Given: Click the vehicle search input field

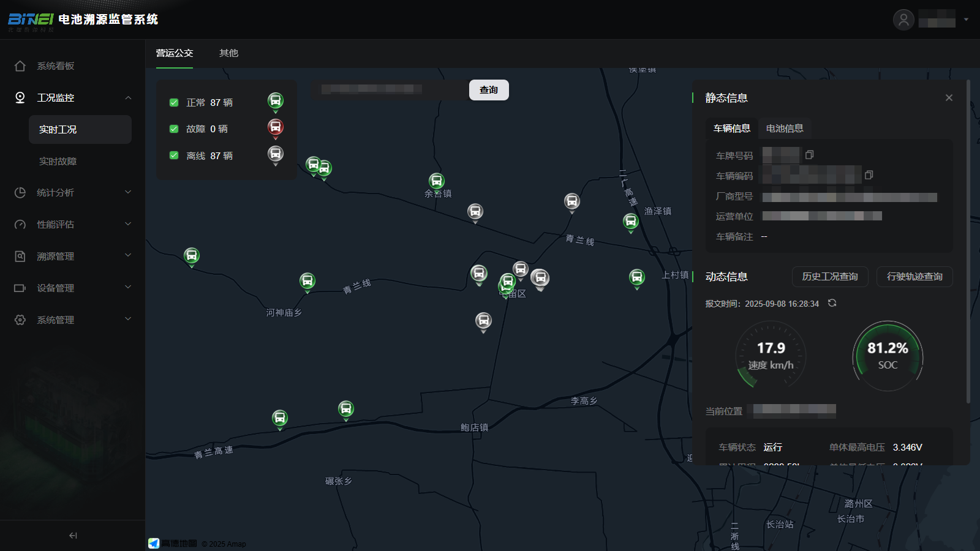Looking at the screenshot, I should tap(390, 90).
